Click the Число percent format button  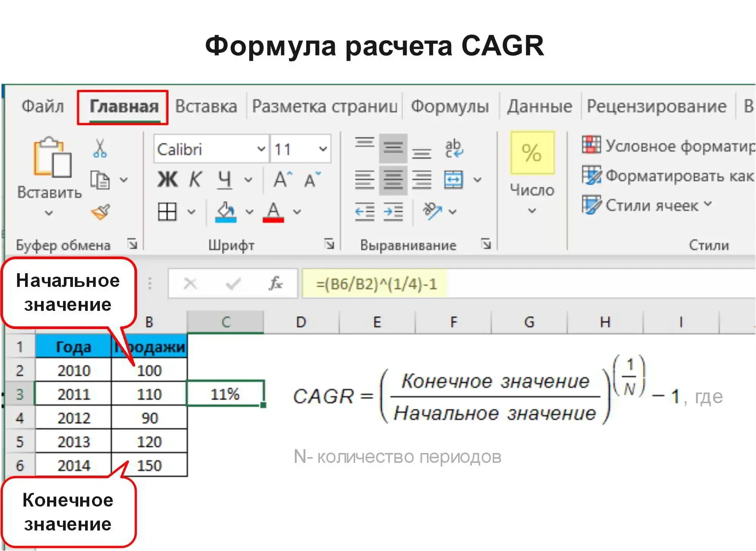pos(532,153)
